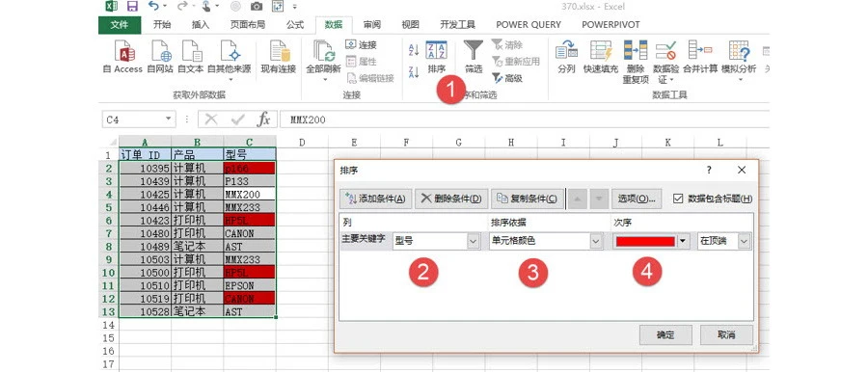
Task: Open the 单元格颜色 sort-on dropdown
Action: tap(596, 241)
